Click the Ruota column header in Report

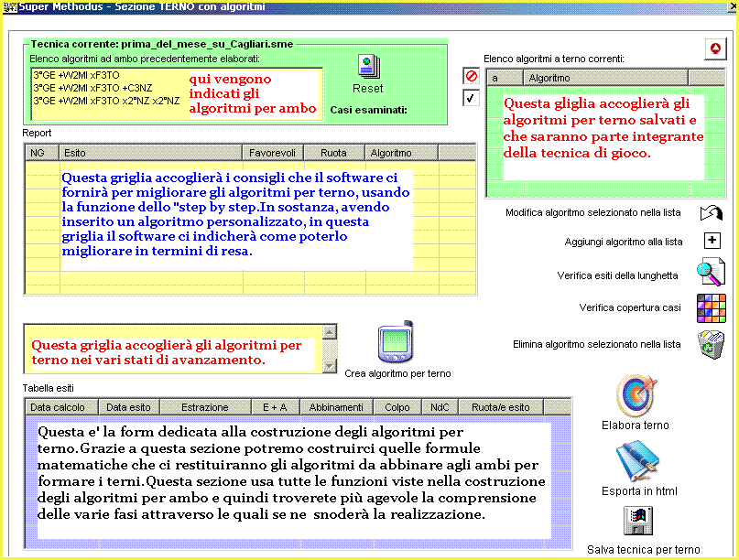pyautogui.click(x=333, y=153)
